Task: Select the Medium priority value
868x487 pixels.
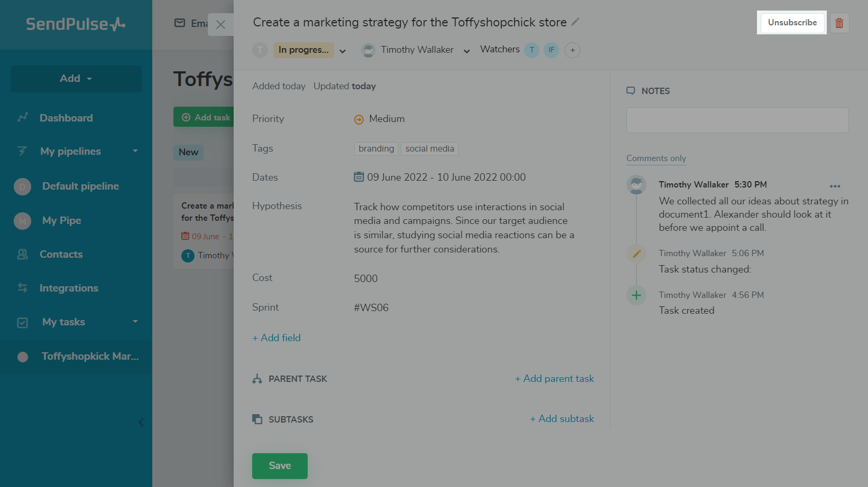Action: coord(386,119)
